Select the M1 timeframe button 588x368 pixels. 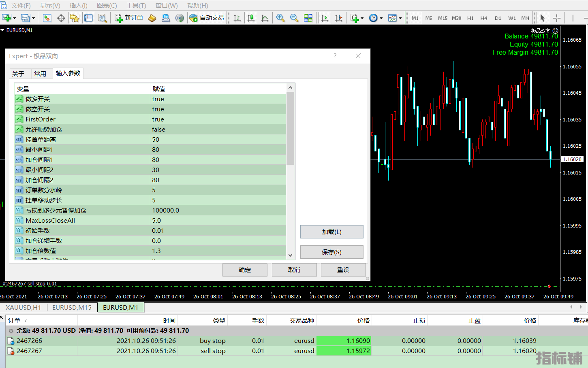[x=415, y=18]
